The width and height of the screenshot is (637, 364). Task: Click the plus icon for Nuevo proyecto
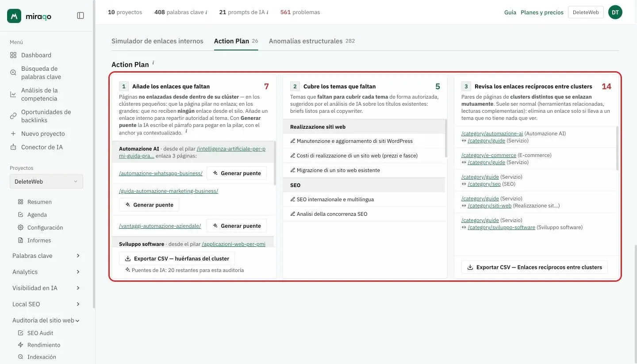(x=13, y=134)
